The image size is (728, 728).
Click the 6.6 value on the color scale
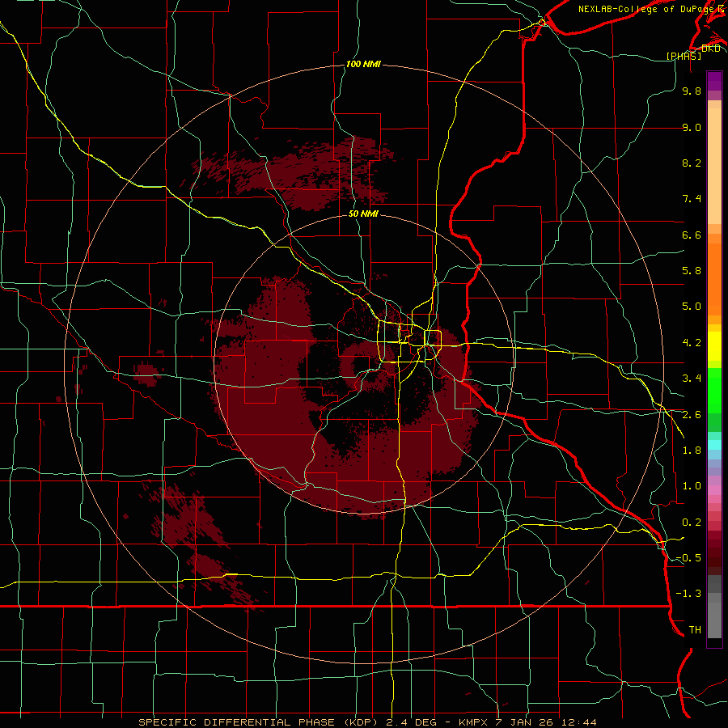tap(692, 235)
